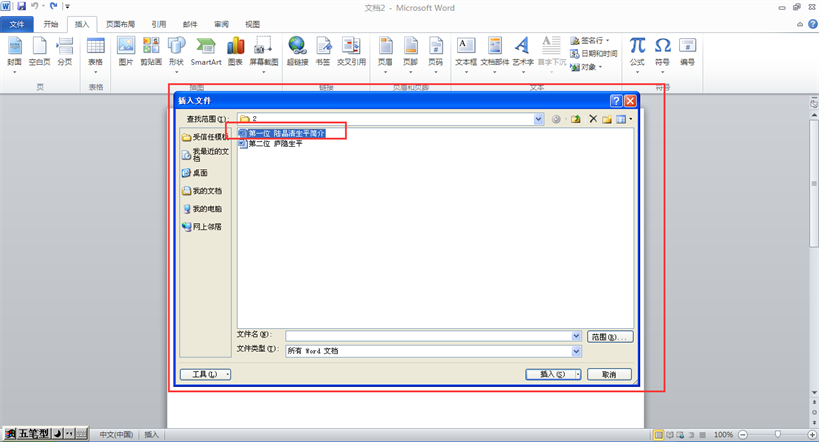Screen dimensions: 819x442
Task: Select 桌面 (Desktop) in the dialog sidebar
Action: pyautogui.click(x=198, y=173)
